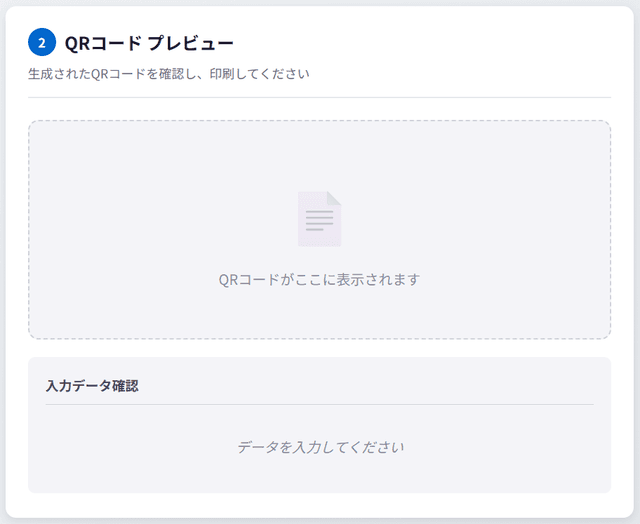This screenshot has height=524, width=640.
Task: Select the QRコード プレビュー heading
Action: 149,43
